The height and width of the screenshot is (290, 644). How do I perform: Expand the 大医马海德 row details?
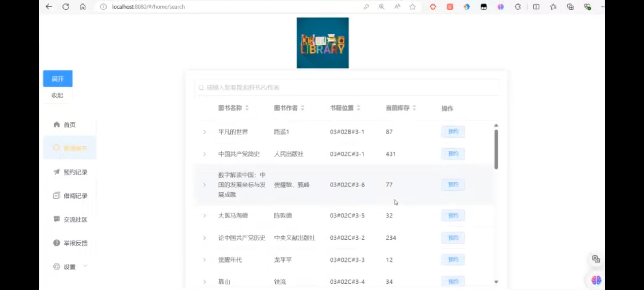click(x=204, y=215)
